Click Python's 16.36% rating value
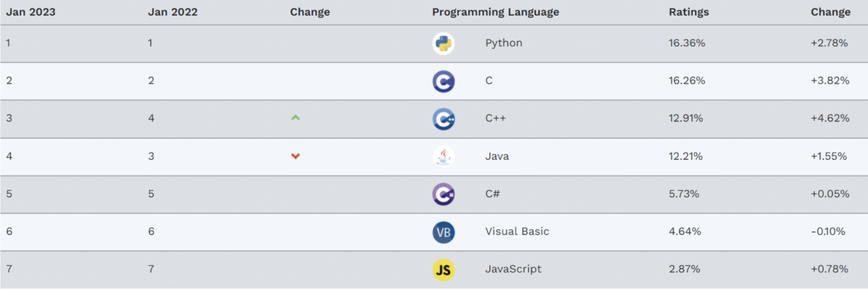This screenshot has height=289, width=868. tap(687, 43)
